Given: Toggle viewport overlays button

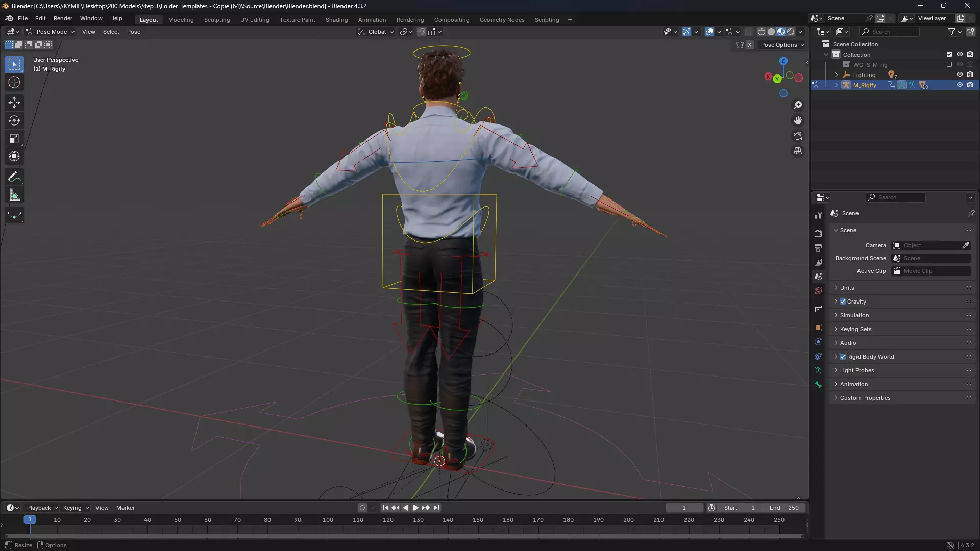Looking at the screenshot, I should [709, 32].
